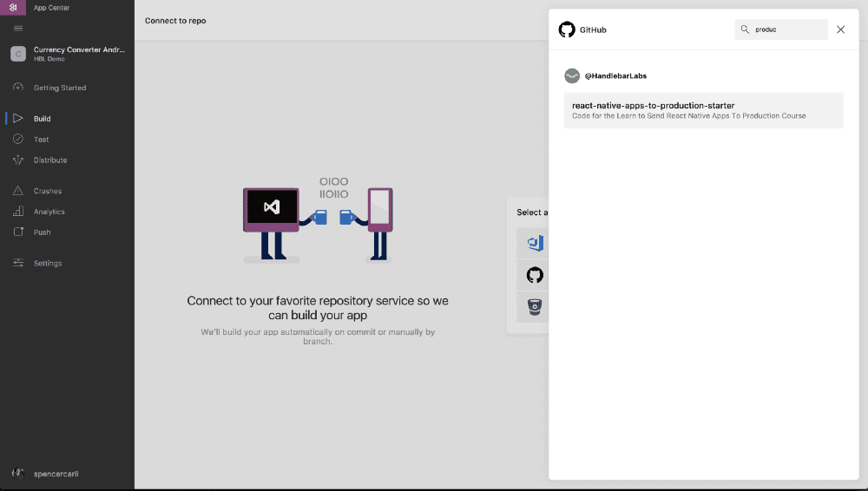Click the Connect to repo heading

(x=175, y=21)
